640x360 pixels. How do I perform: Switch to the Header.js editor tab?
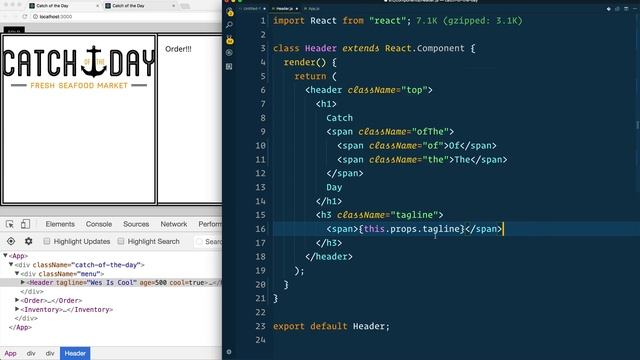tap(285, 9)
